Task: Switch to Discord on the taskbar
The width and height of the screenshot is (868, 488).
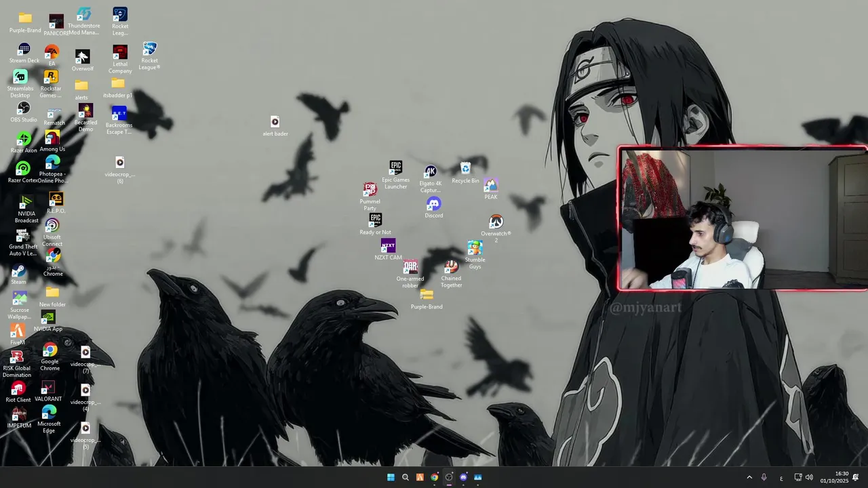Action: coord(463,477)
